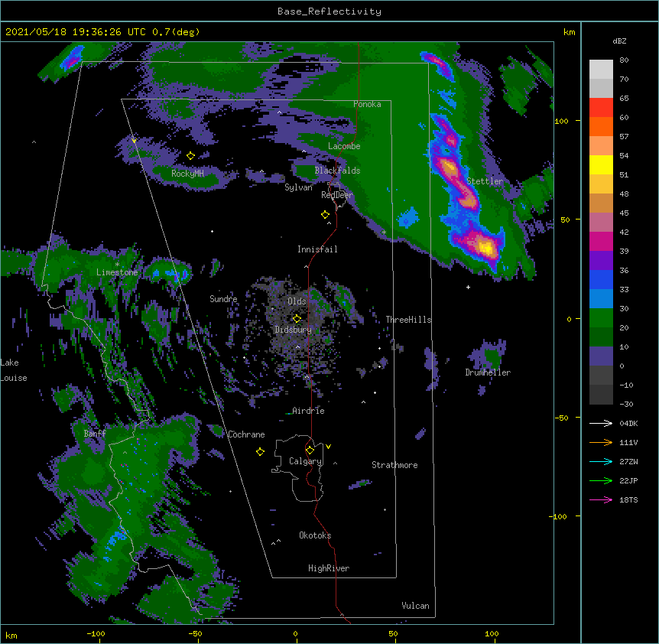659x644 pixels.
Task: Select the slate purple 10-0 dBZ swatch
Action: tap(601, 356)
